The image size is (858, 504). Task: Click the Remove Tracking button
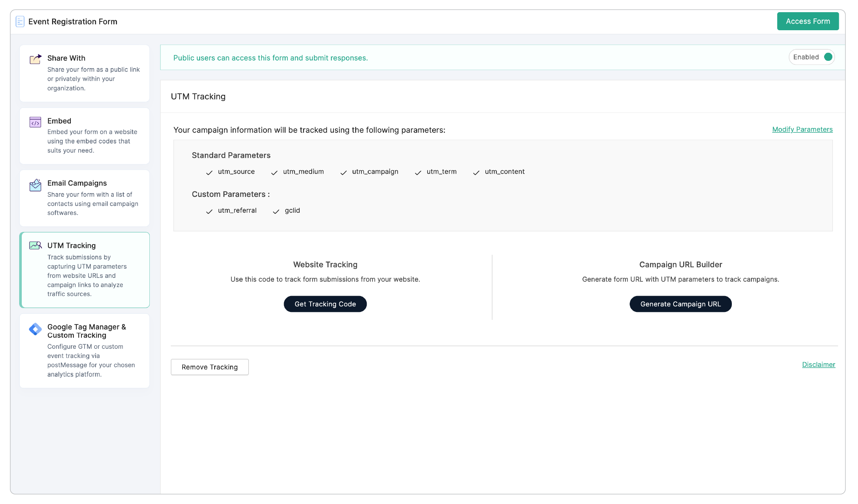(x=210, y=367)
